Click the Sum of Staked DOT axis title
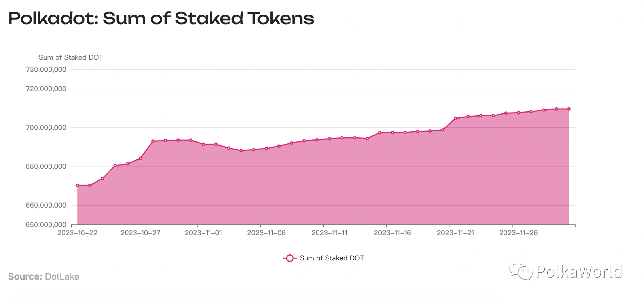The image size is (644, 299). (71, 57)
